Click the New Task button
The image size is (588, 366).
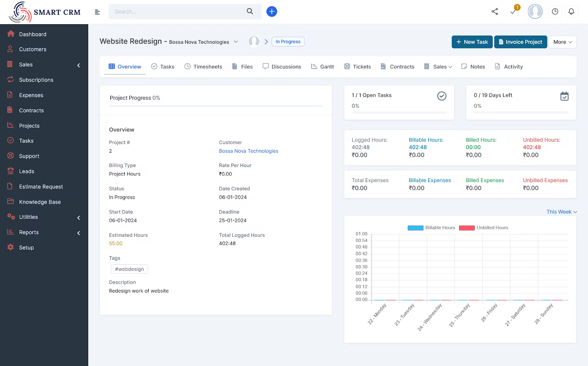tap(472, 42)
